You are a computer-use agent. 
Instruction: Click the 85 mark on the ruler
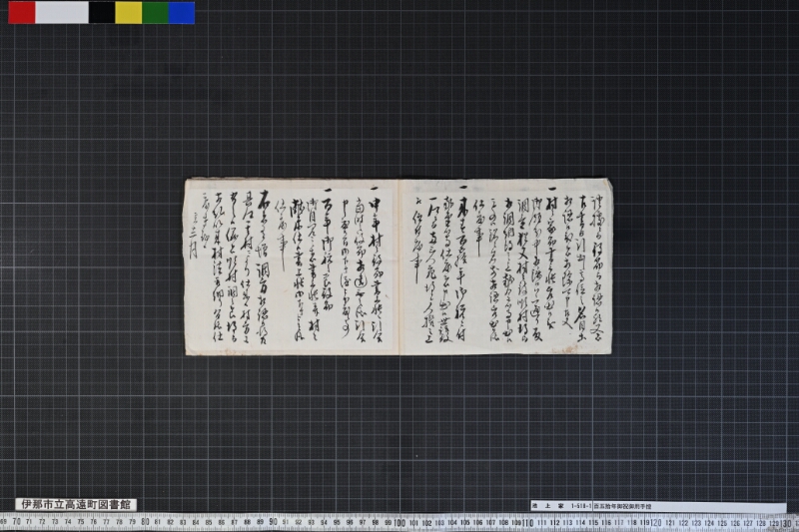[209, 522]
